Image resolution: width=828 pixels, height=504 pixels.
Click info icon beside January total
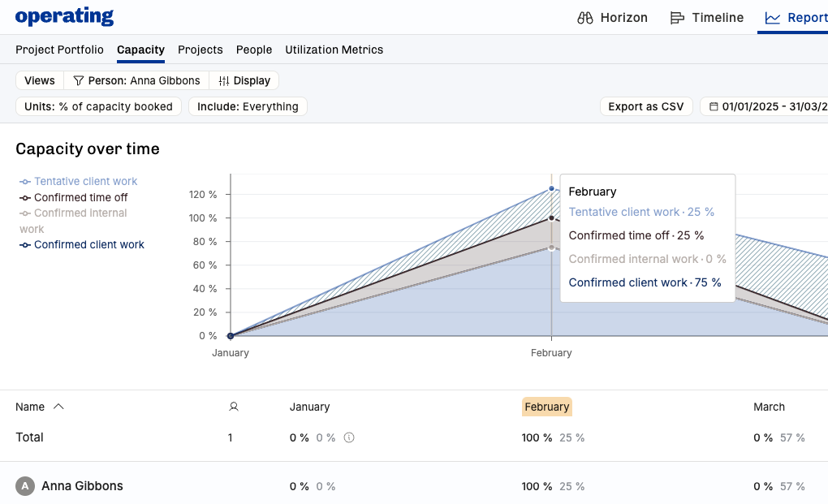coord(349,437)
